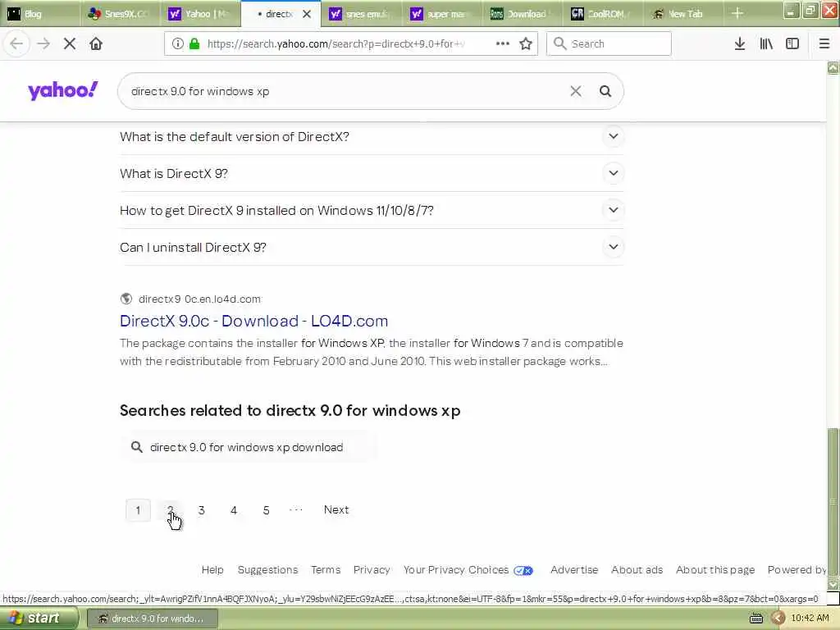Switch to the Yahoo | Mail tab
Image resolution: width=840 pixels, height=630 pixels.
(x=201, y=14)
